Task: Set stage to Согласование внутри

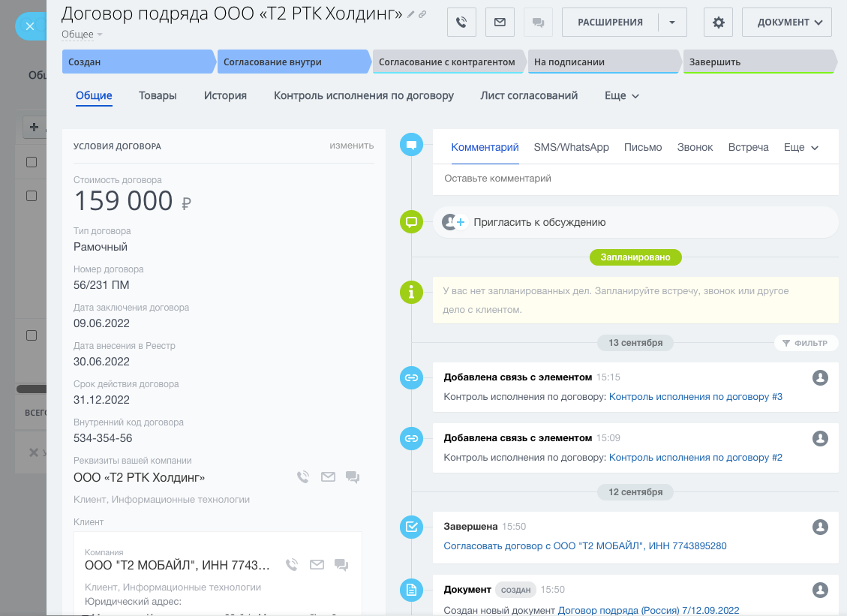Action: coord(293,62)
